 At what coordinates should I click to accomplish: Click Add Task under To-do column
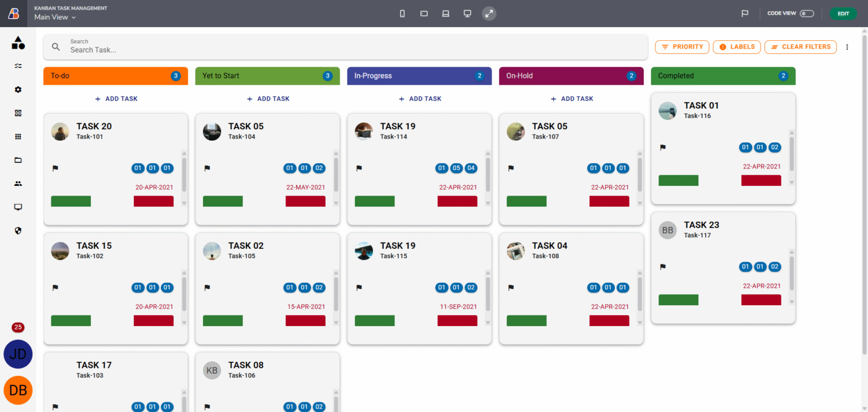tap(116, 98)
